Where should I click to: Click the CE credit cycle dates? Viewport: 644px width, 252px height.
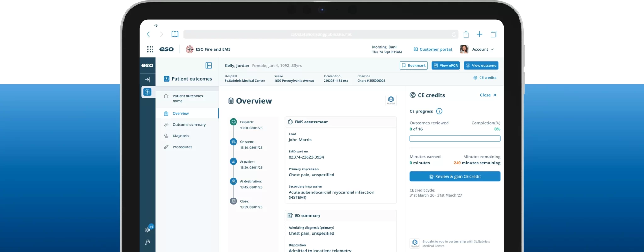436,195
